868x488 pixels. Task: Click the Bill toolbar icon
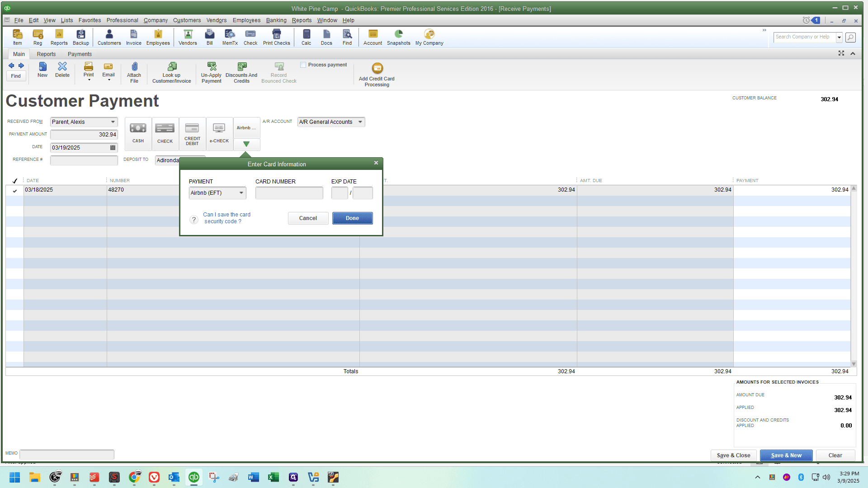[210, 37]
